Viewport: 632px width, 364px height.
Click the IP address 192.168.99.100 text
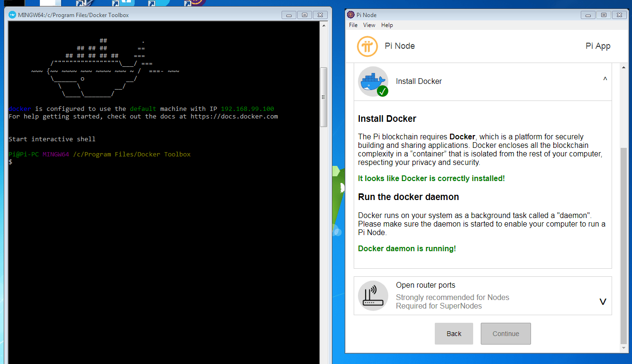coord(247,109)
